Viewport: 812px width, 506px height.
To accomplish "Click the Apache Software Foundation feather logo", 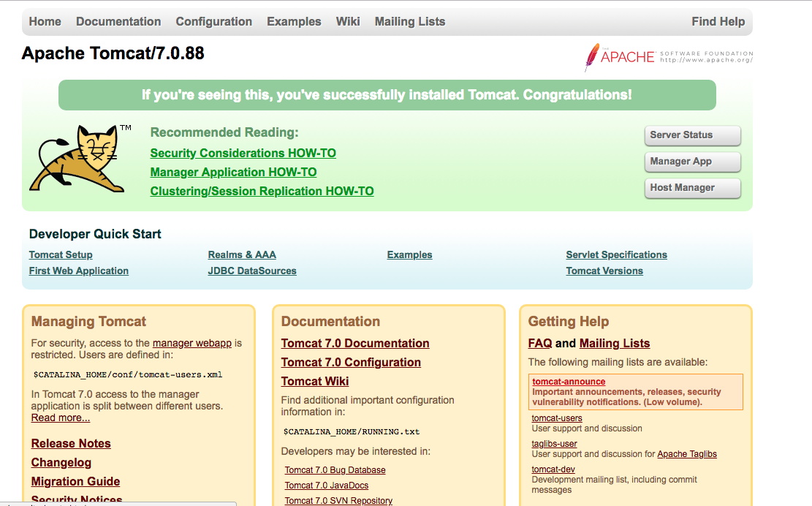I will pos(668,57).
